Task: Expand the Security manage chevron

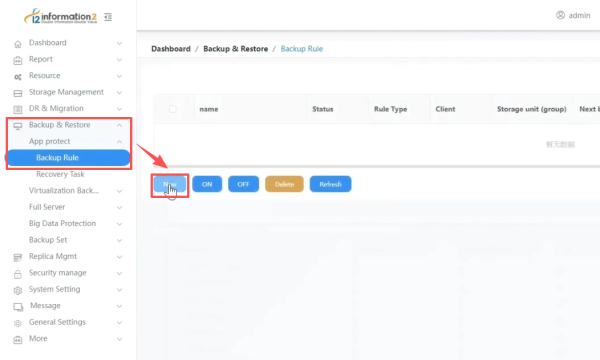Action: (119, 273)
